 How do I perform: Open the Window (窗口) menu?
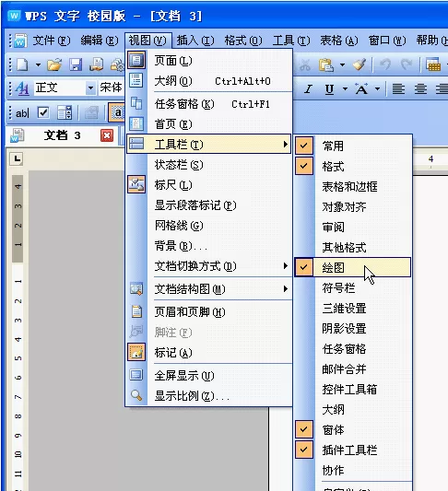click(x=387, y=41)
